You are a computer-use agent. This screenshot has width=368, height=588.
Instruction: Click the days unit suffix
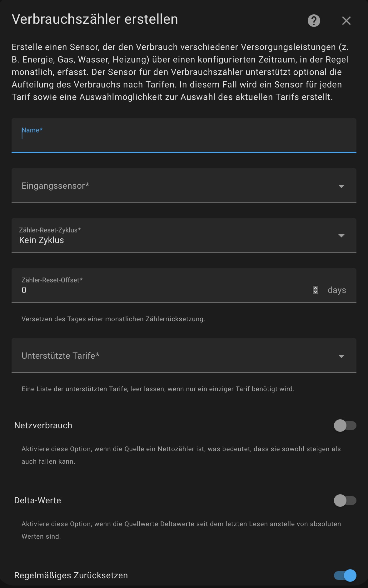tap(337, 290)
